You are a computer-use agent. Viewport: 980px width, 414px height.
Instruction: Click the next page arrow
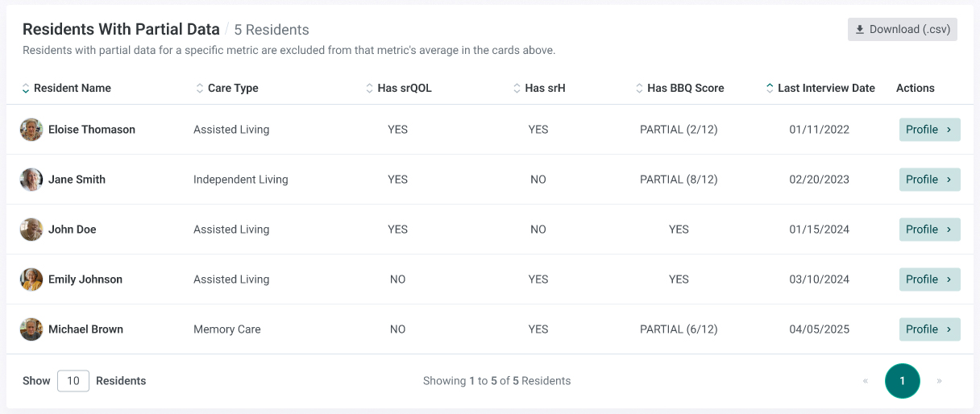pyautogui.click(x=940, y=381)
